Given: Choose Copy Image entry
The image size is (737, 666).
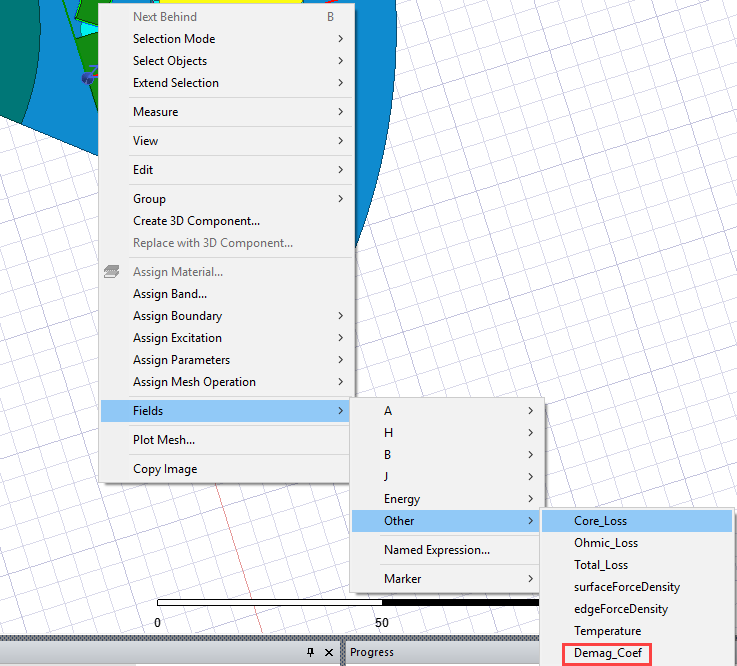Looking at the screenshot, I should [226, 469].
